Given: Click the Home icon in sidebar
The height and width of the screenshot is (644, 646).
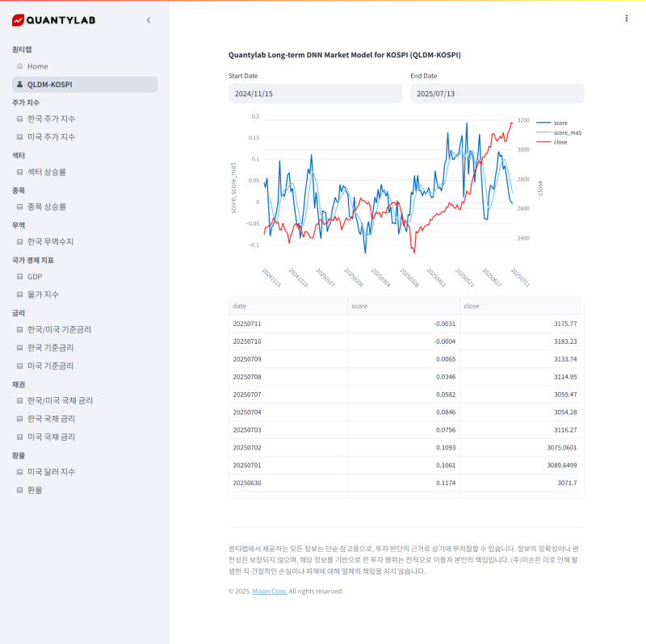Looking at the screenshot, I should coord(19,66).
